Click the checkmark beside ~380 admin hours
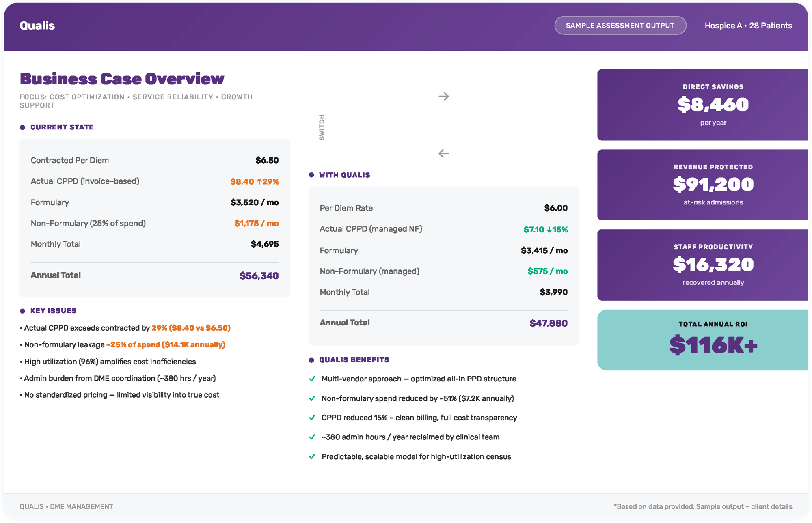The width and height of the screenshot is (812, 523). (x=312, y=437)
